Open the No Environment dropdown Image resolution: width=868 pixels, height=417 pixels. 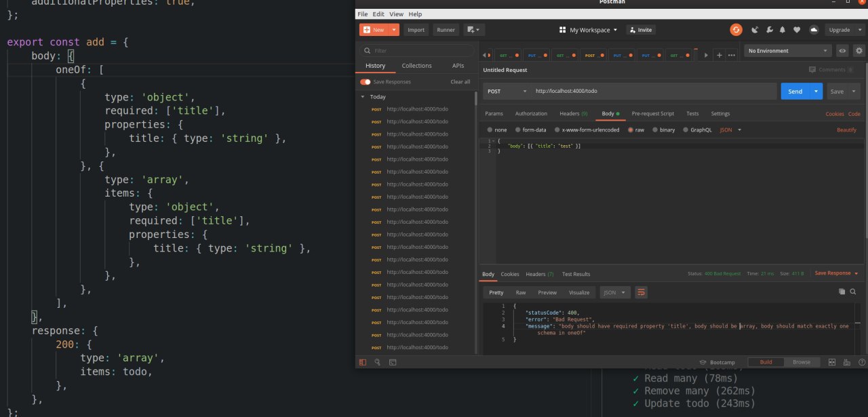[788, 51]
